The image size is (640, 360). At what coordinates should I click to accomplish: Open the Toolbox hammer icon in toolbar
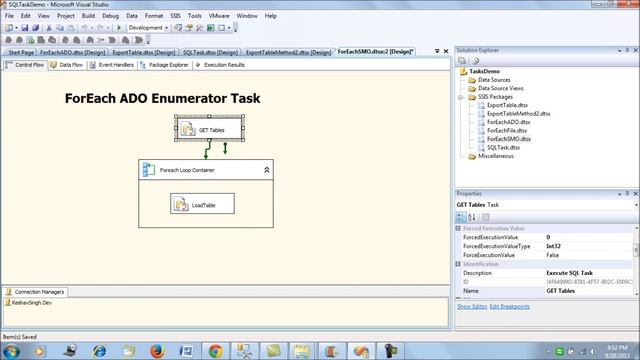click(x=200, y=28)
